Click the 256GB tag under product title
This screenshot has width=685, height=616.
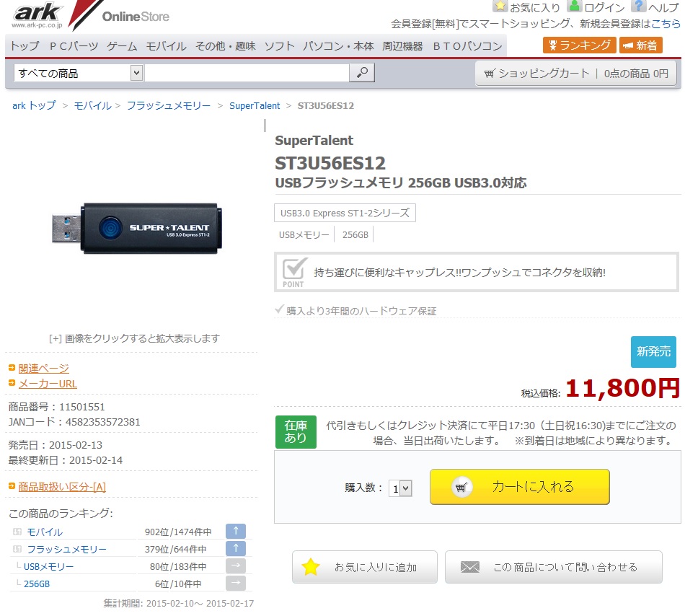click(355, 234)
